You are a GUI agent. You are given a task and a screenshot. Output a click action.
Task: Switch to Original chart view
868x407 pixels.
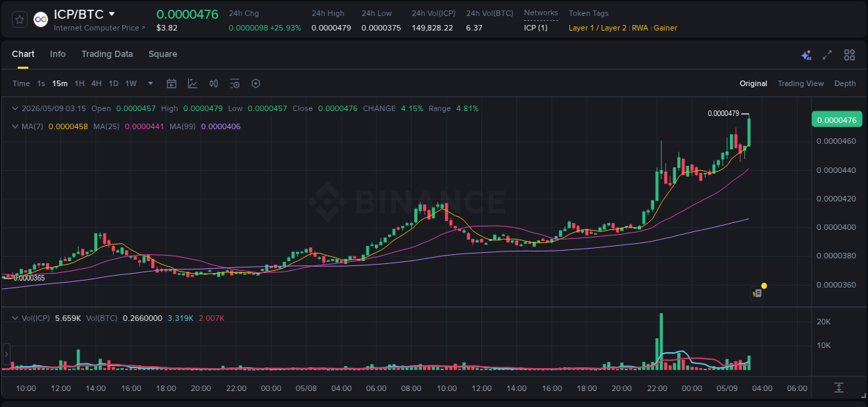click(753, 83)
